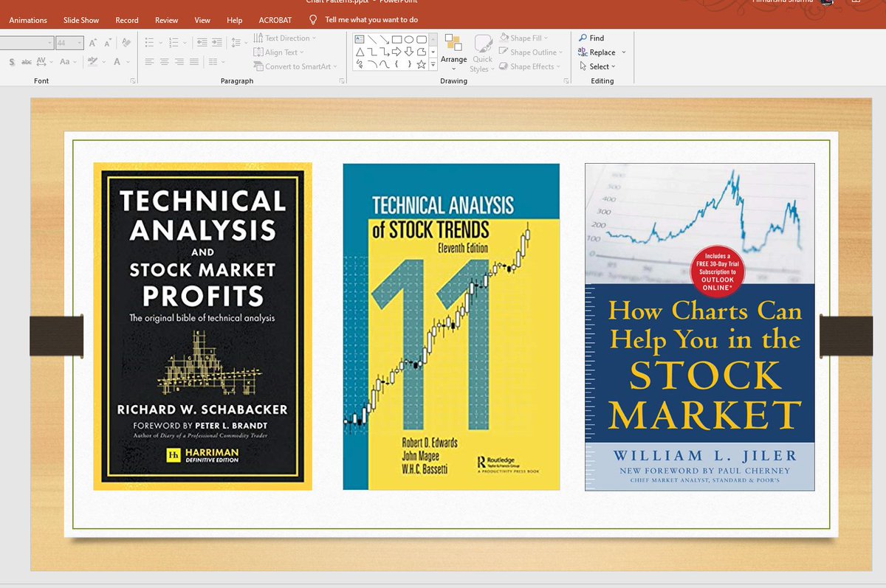Select the How Charts Can Help You cover
The height and width of the screenshot is (588, 886).
click(700, 327)
